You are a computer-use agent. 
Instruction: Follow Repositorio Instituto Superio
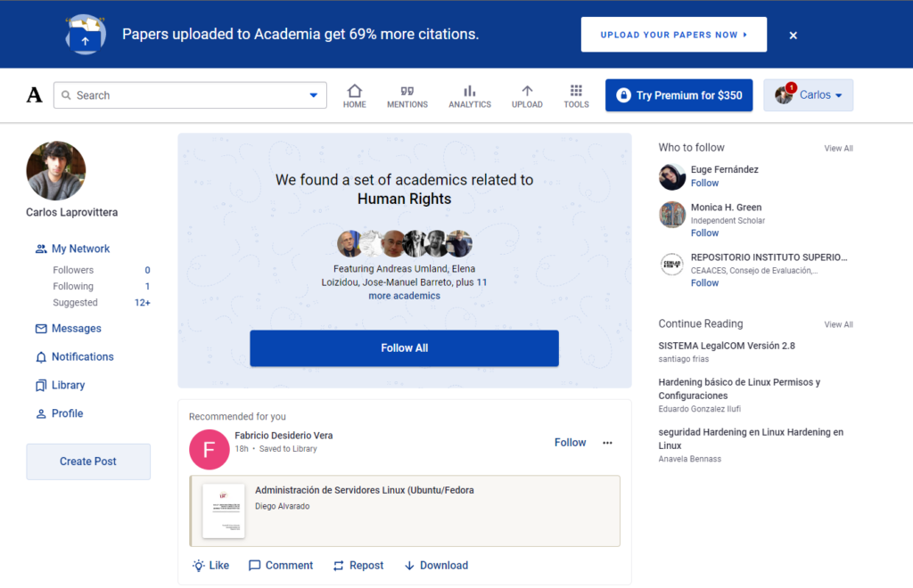point(704,283)
